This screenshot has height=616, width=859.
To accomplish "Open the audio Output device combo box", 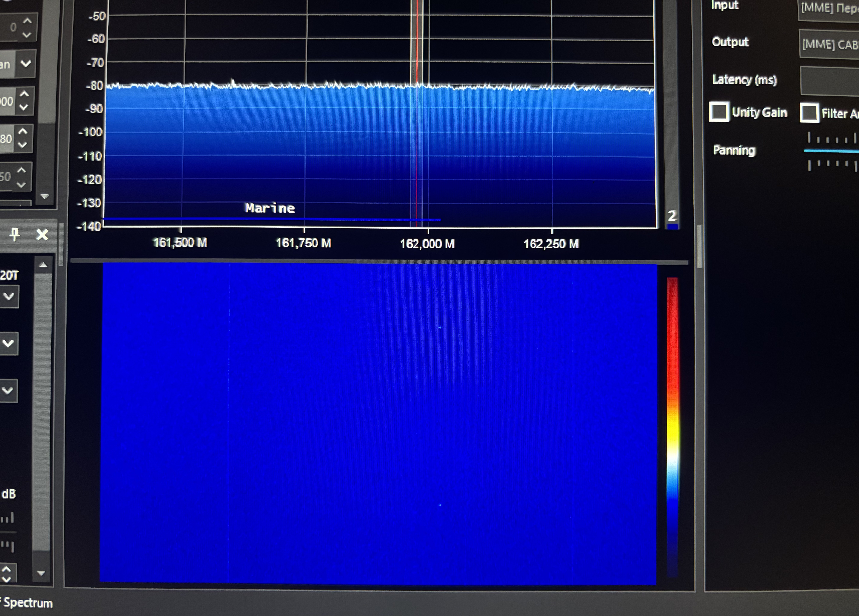I will click(x=830, y=45).
